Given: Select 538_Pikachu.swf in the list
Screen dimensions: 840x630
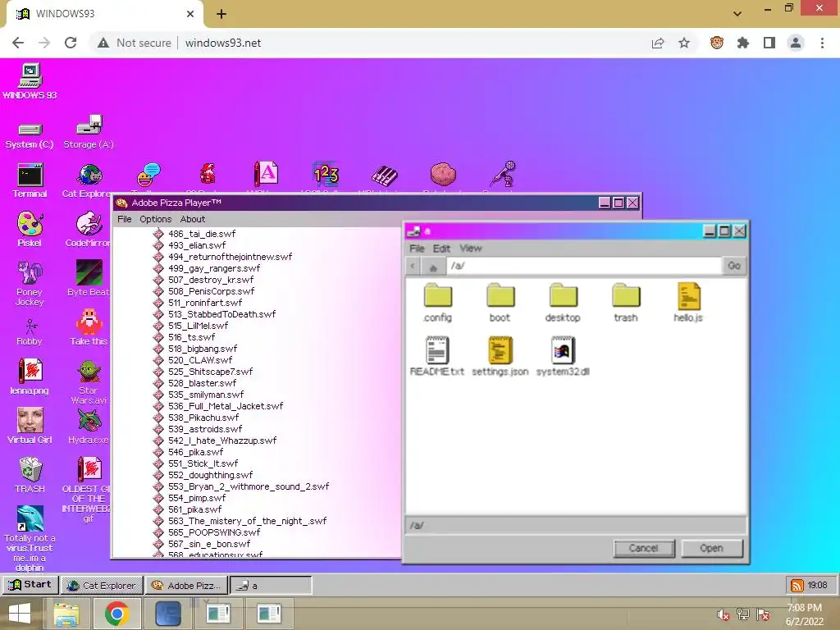Looking at the screenshot, I should 203,418.
